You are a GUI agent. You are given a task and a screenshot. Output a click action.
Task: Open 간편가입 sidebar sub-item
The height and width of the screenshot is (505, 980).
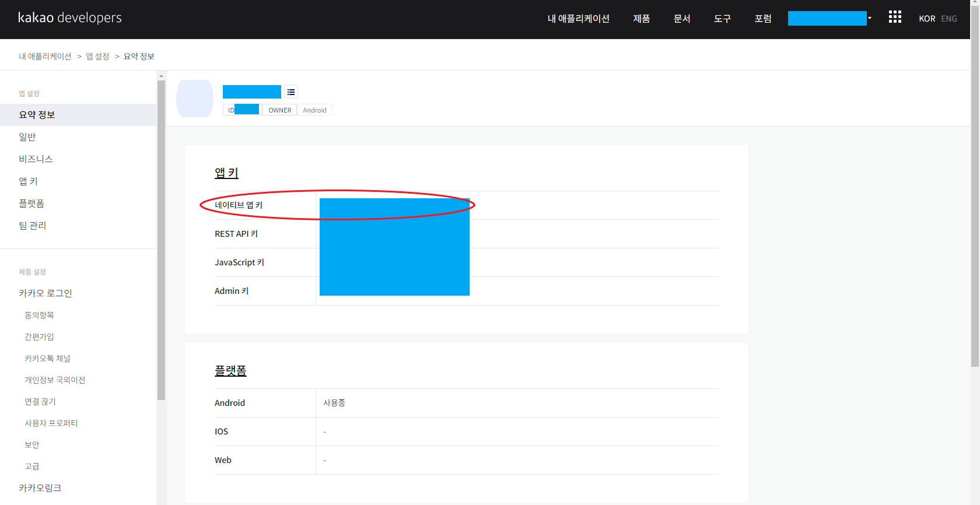pos(39,337)
